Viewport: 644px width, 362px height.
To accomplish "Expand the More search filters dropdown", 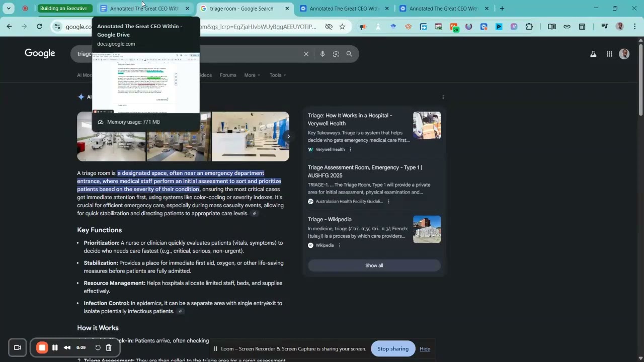I will point(252,75).
